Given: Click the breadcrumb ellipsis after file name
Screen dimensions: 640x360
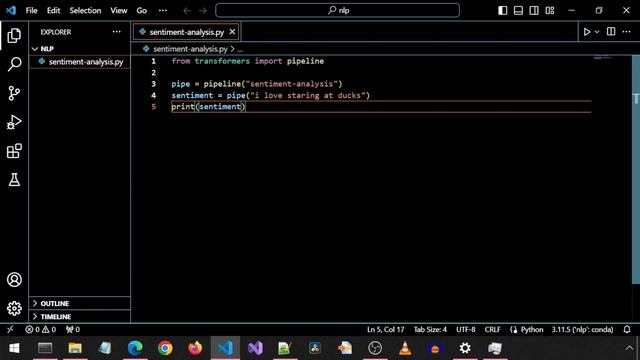Looking at the screenshot, I should [240, 49].
